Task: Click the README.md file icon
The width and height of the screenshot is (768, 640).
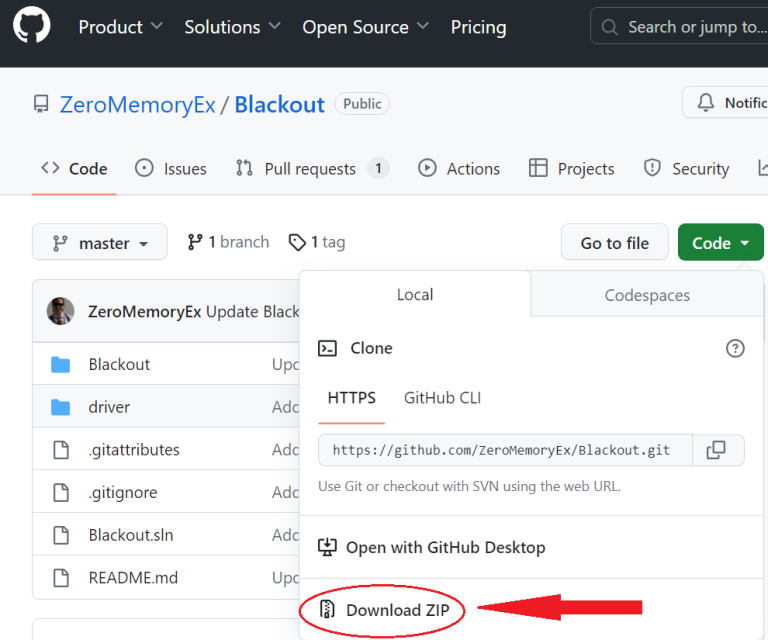Action: pos(61,578)
